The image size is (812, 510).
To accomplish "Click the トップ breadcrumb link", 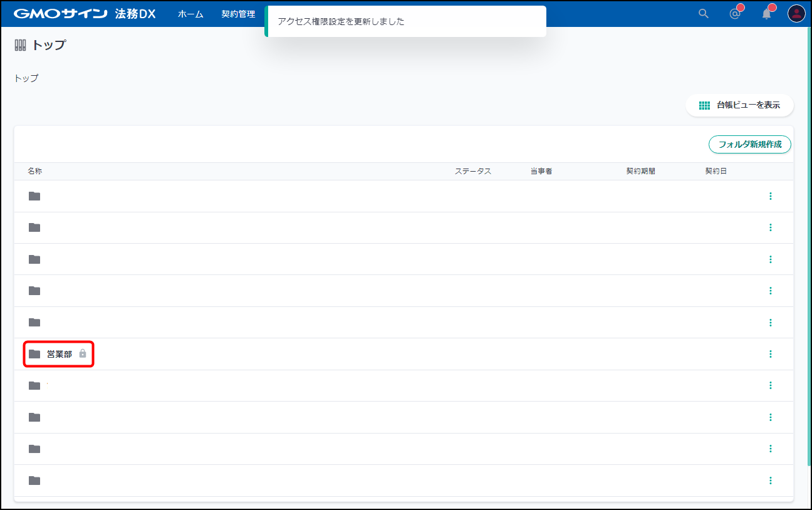I will point(26,78).
